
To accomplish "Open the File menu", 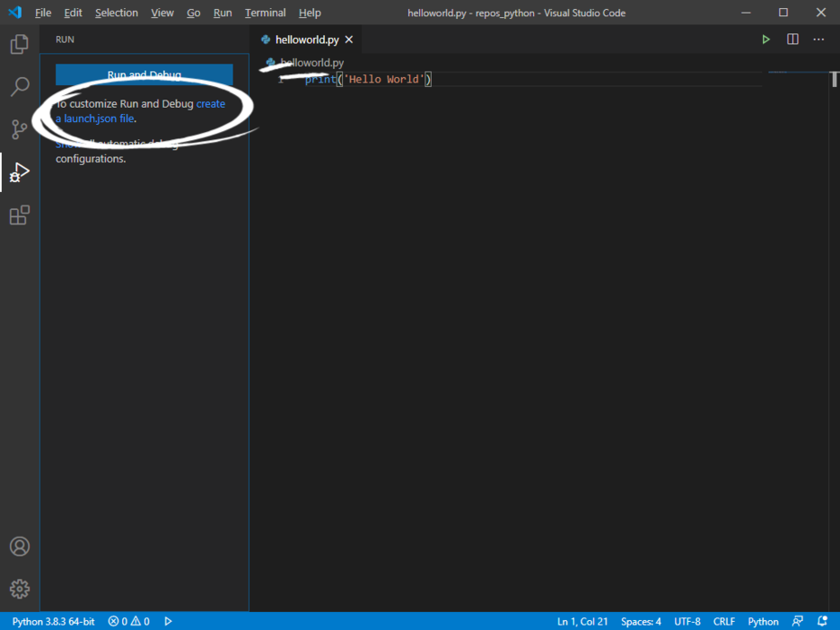I will click(x=43, y=13).
